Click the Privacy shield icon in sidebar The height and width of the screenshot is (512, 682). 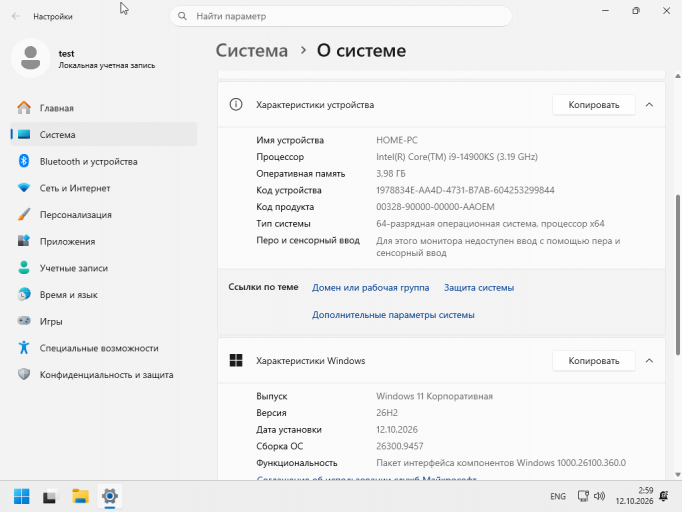[24, 374]
